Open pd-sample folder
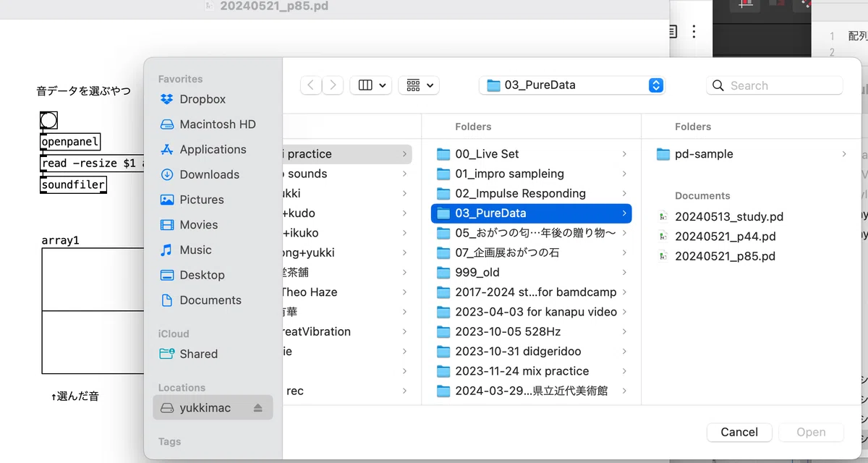This screenshot has height=463, width=868. (x=751, y=154)
